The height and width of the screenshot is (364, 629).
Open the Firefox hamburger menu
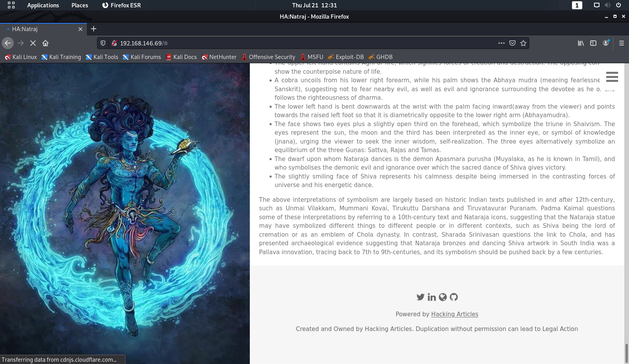coord(622,43)
